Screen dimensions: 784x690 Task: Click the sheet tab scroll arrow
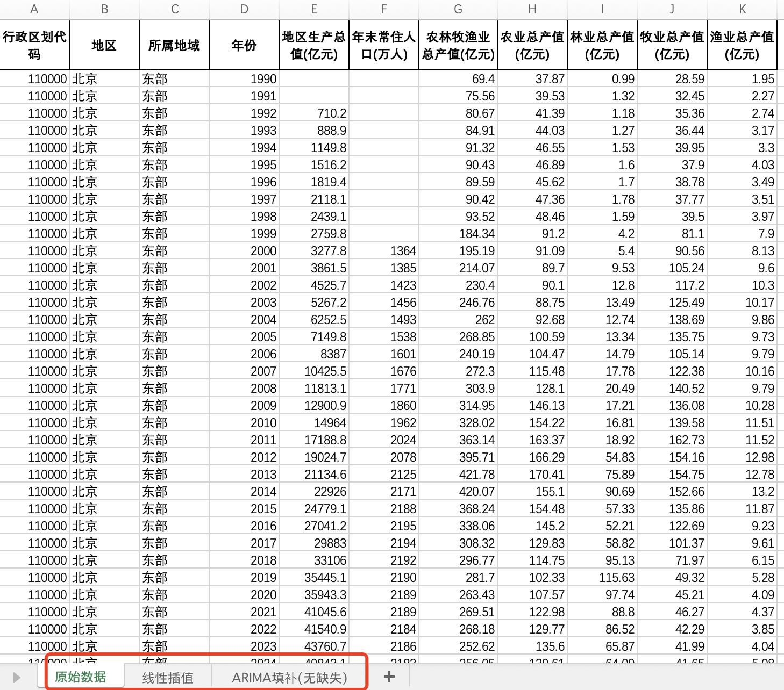(17, 678)
